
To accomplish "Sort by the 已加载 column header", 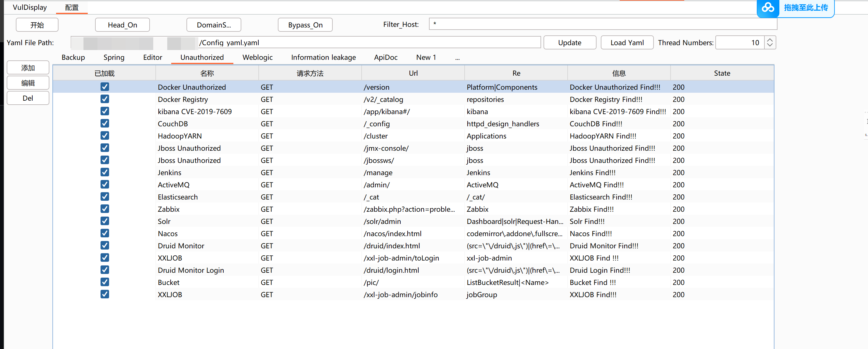I will (105, 73).
